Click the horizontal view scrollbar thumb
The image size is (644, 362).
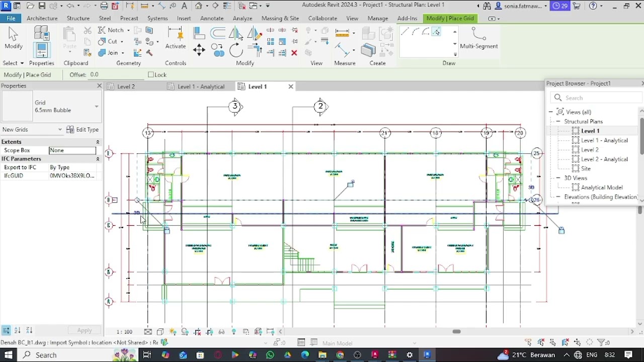click(x=456, y=331)
